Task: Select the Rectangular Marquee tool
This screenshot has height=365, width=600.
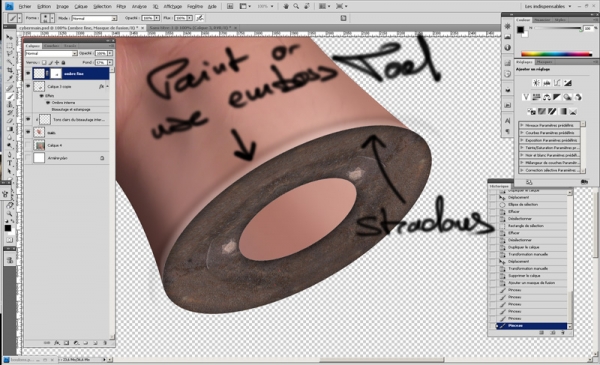Action: pyautogui.click(x=10, y=46)
